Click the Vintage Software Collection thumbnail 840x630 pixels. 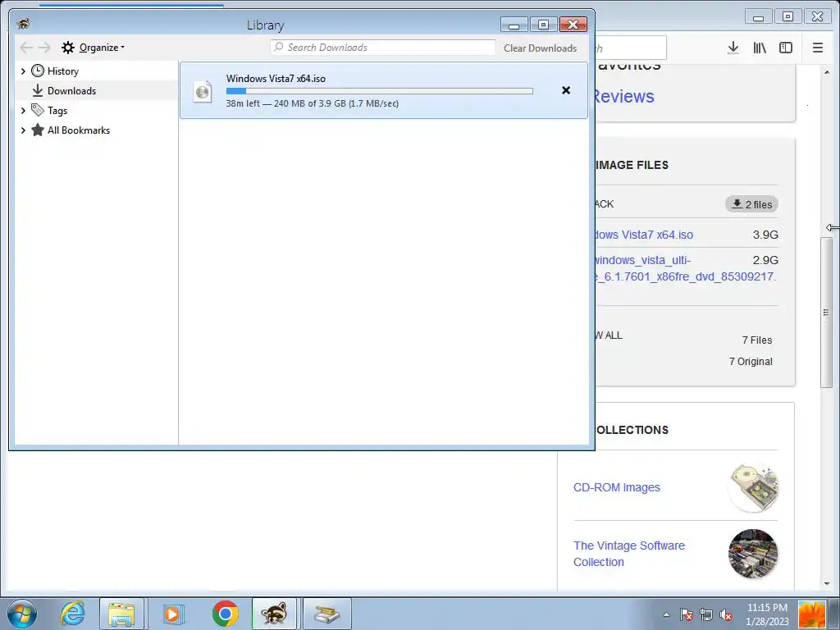(x=753, y=554)
